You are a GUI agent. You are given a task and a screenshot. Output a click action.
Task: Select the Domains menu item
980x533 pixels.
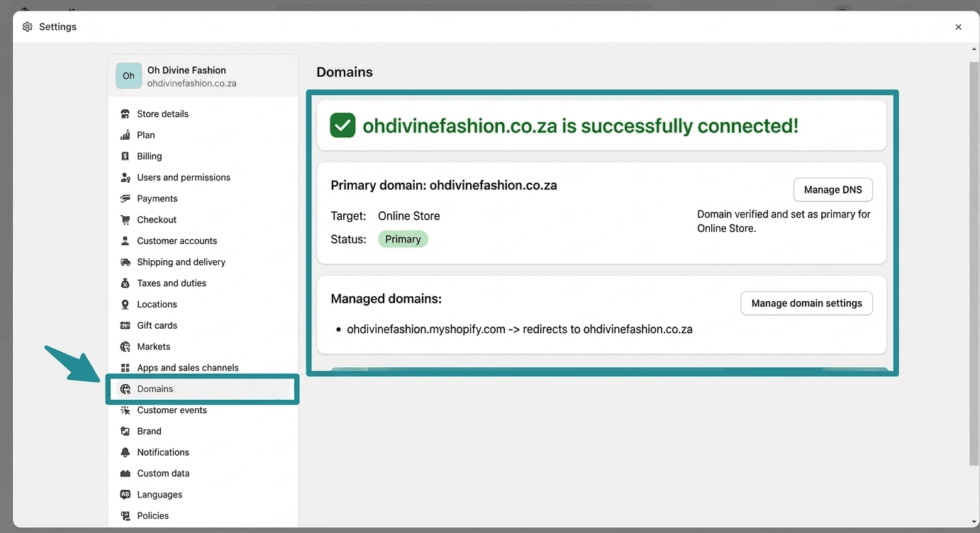[203, 389]
